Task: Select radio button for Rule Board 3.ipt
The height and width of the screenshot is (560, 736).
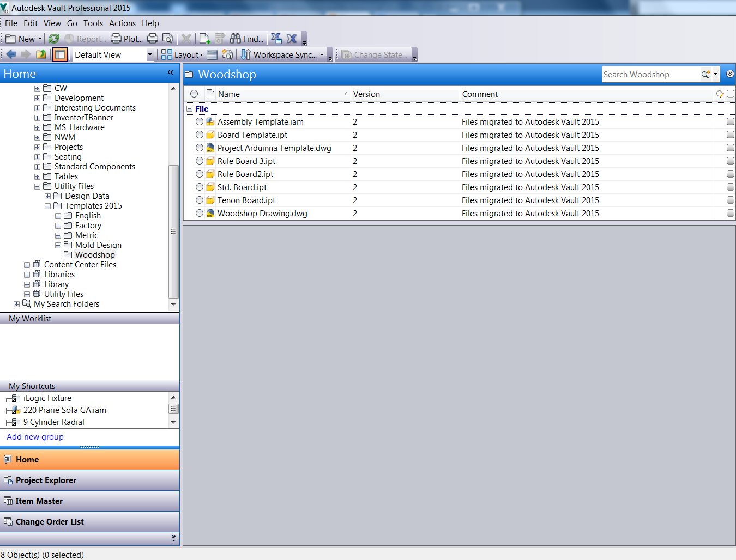Action: [200, 161]
